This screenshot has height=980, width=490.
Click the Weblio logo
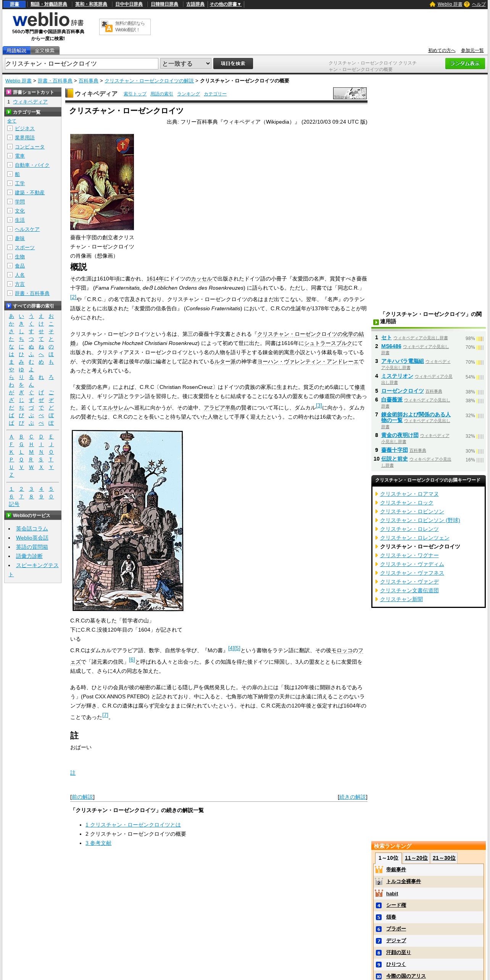point(48,19)
